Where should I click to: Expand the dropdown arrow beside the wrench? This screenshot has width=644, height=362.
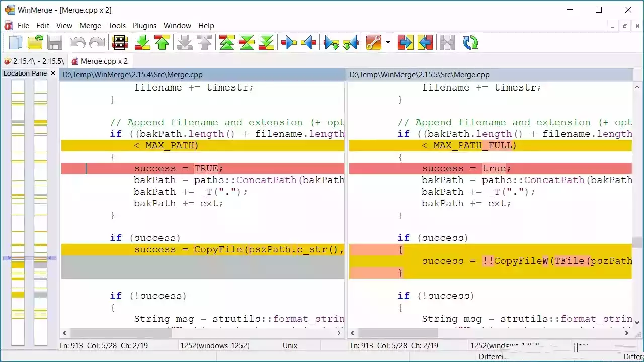pyautogui.click(x=388, y=42)
